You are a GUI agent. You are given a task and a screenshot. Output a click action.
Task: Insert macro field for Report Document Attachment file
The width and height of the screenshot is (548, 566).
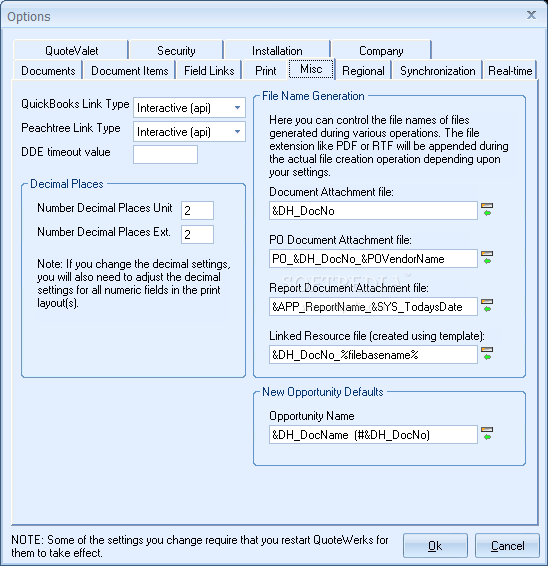click(x=487, y=305)
